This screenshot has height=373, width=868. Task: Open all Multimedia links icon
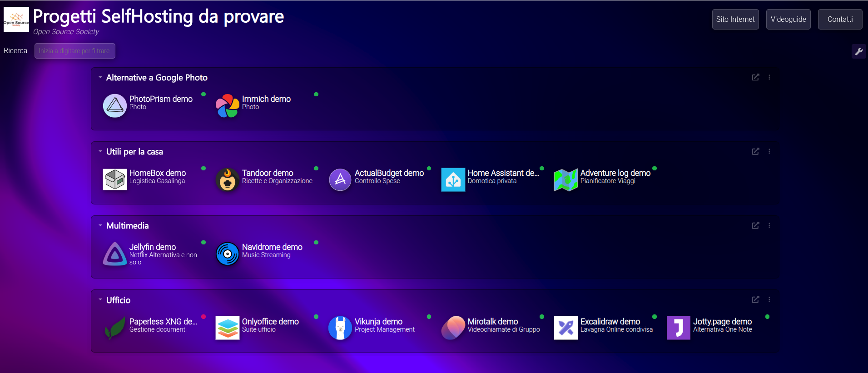pyautogui.click(x=755, y=225)
